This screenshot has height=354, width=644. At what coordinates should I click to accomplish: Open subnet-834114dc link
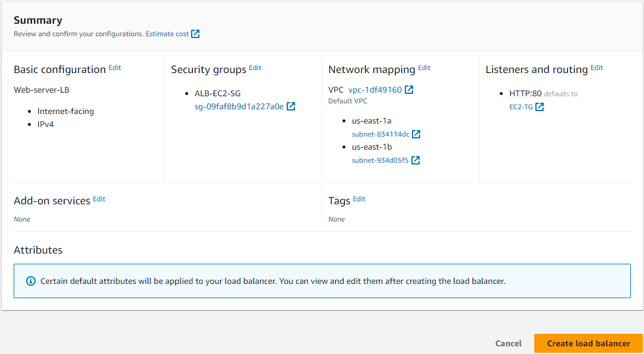point(380,134)
